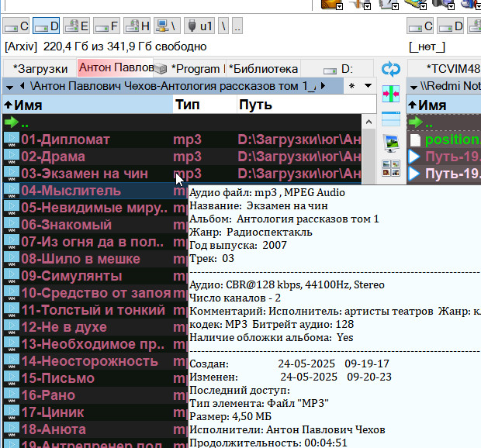Click the icon of file 01-Дипломат

point(12,140)
